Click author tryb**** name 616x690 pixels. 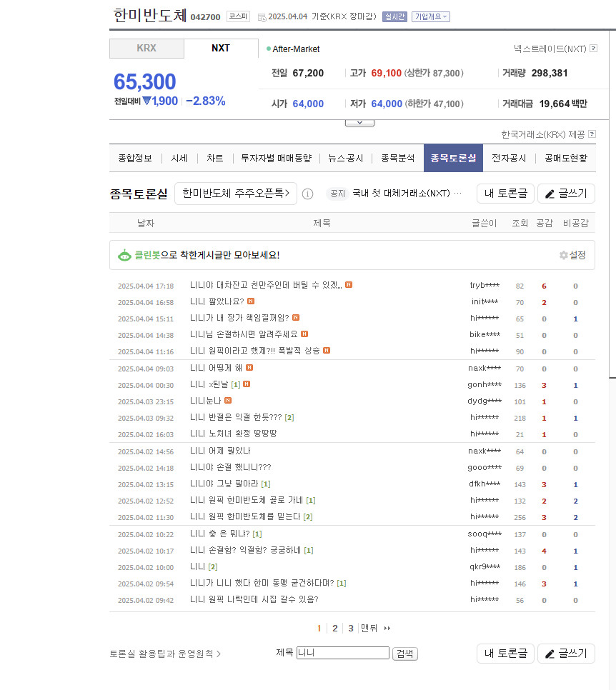tap(485, 285)
